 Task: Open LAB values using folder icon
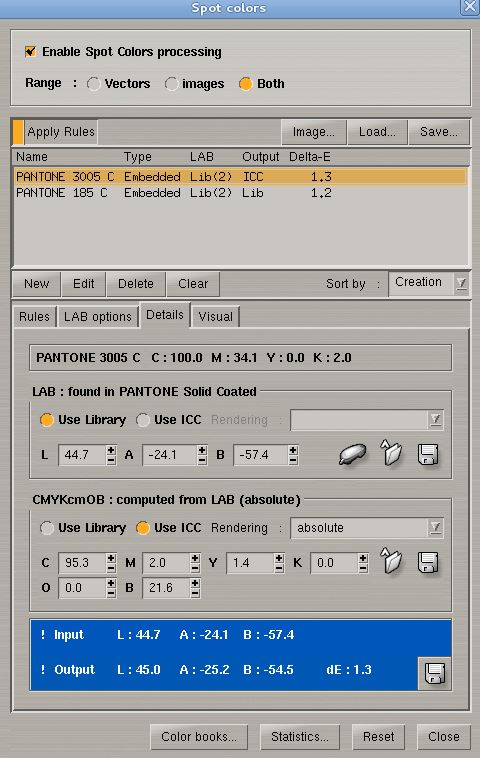tap(391, 453)
